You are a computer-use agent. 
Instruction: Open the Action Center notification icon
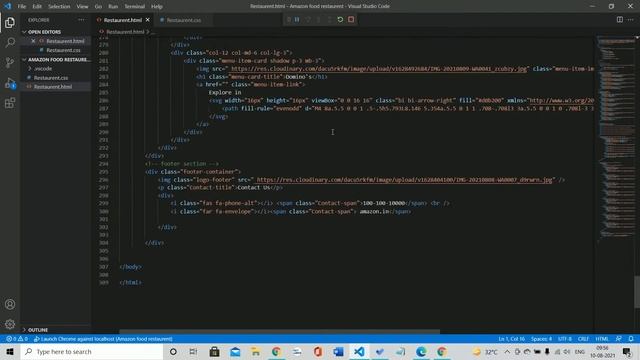coord(627,351)
